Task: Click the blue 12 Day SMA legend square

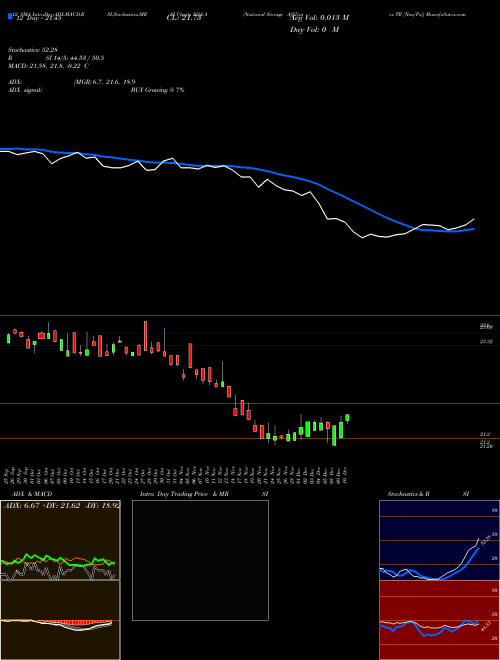Action: [x=10, y=16]
